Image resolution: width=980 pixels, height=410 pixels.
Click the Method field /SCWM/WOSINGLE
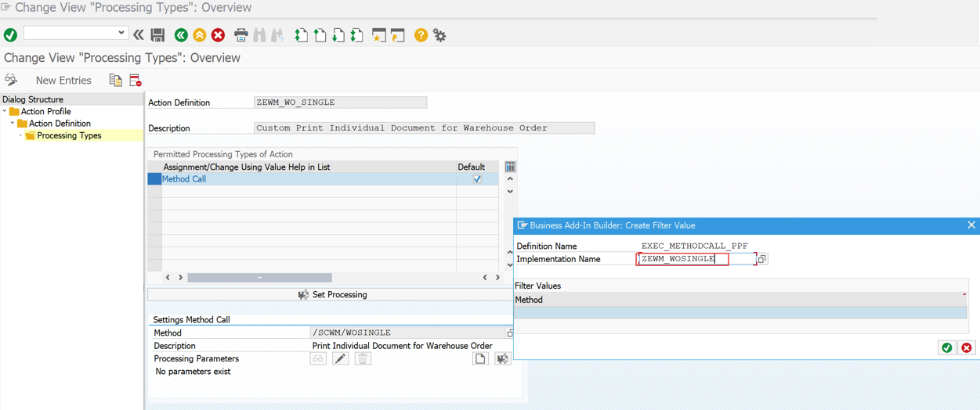coord(408,333)
